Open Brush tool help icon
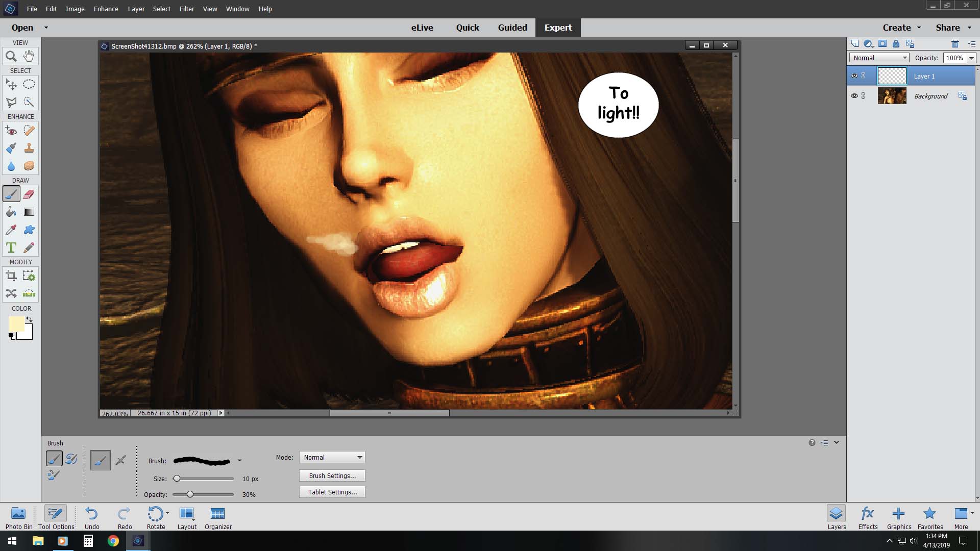 click(812, 443)
